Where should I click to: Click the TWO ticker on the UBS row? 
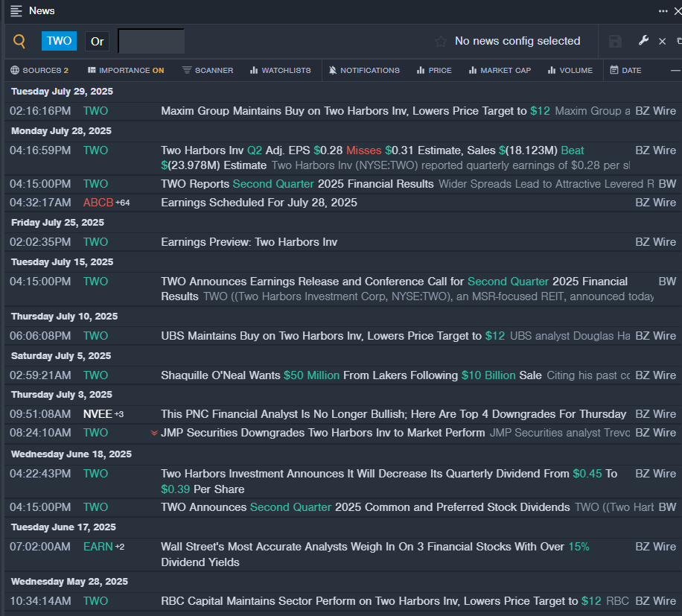(x=96, y=336)
